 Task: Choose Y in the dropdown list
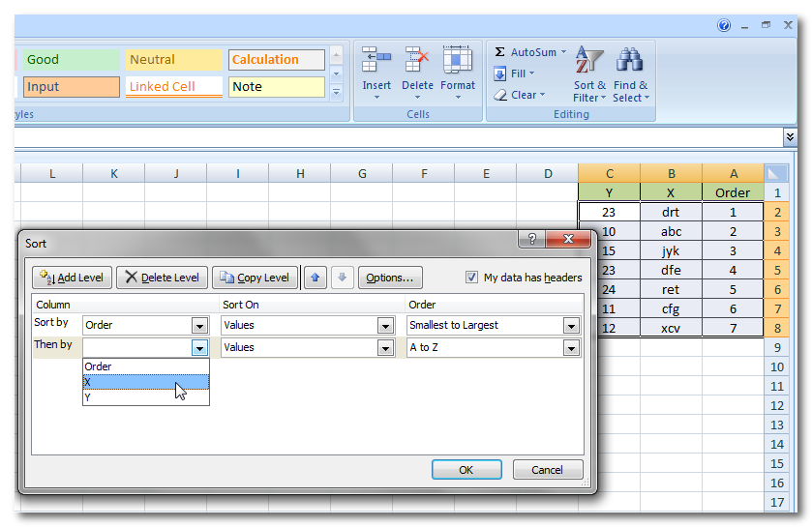point(145,397)
